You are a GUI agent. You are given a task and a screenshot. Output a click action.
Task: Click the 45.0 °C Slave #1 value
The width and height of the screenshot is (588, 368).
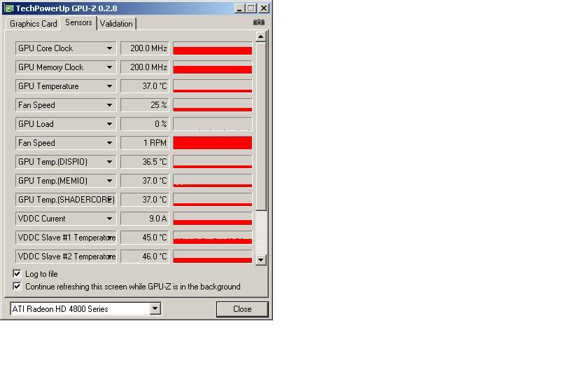(x=145, y=238)
